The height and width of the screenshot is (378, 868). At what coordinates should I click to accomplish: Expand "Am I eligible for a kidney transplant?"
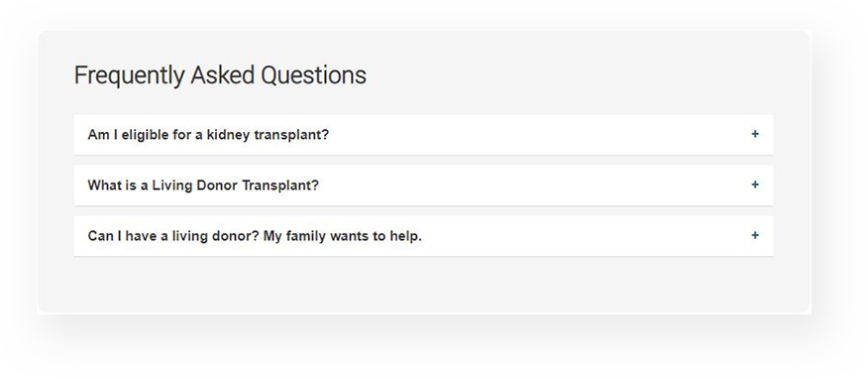423,135
